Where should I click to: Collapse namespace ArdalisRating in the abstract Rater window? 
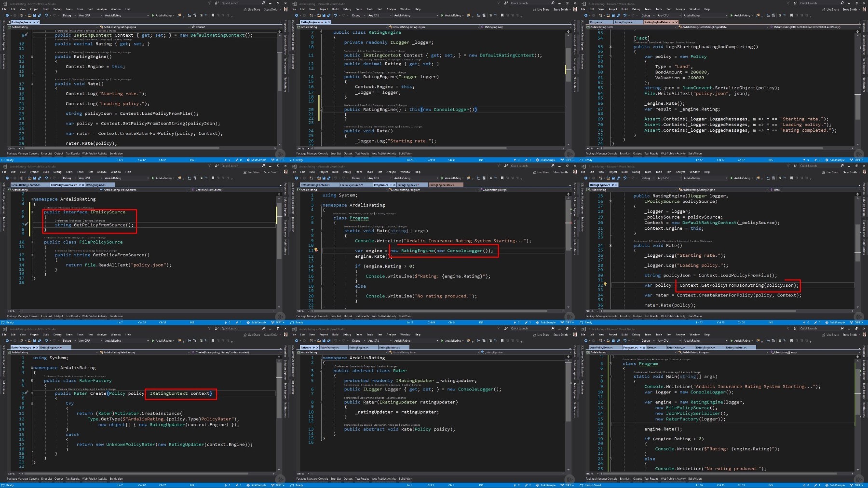(x=322, y=358)
